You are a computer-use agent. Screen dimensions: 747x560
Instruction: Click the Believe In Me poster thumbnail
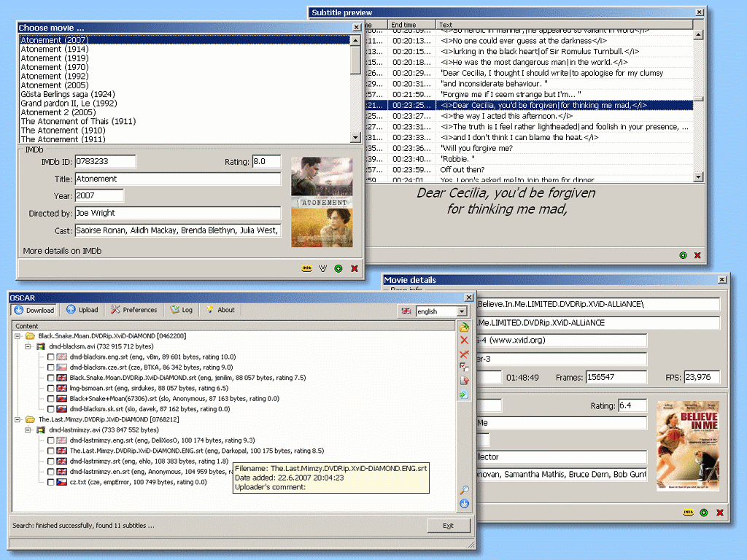coord(688,446)
